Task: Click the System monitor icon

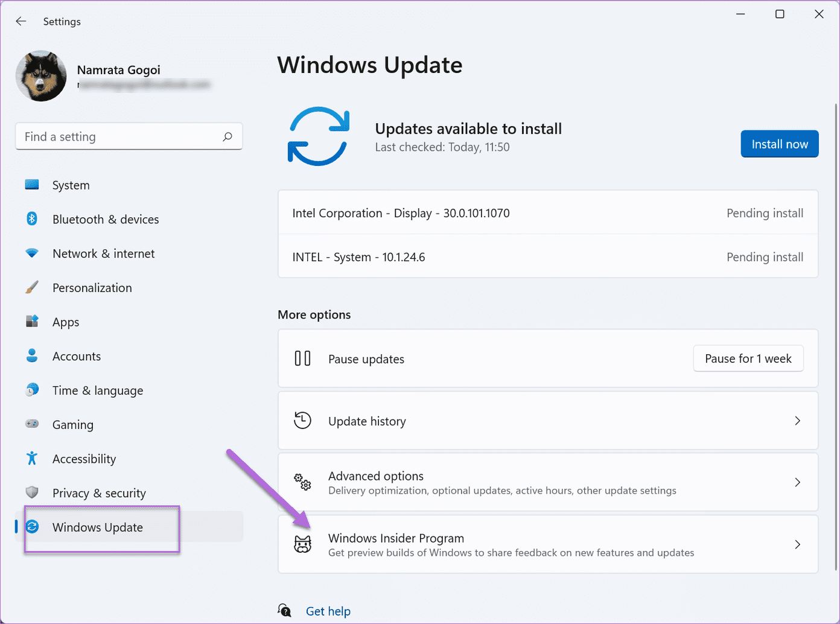Action: (32, 185)
